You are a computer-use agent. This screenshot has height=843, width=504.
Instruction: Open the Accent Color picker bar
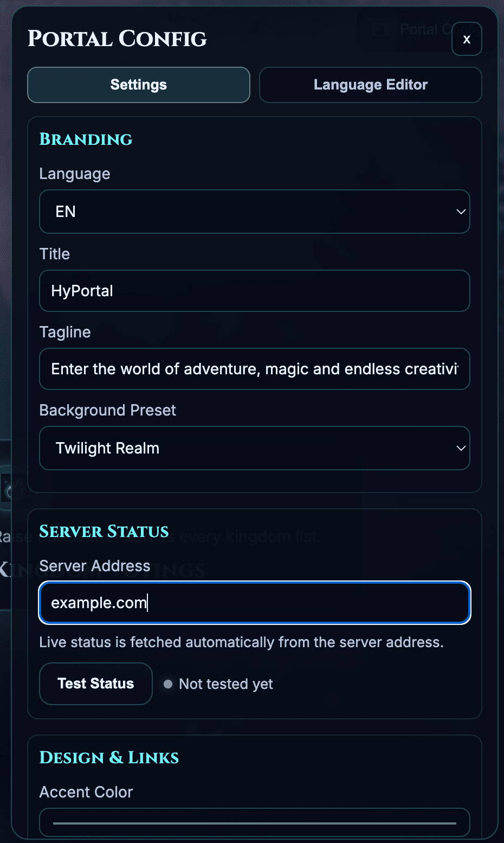point(254,823)
